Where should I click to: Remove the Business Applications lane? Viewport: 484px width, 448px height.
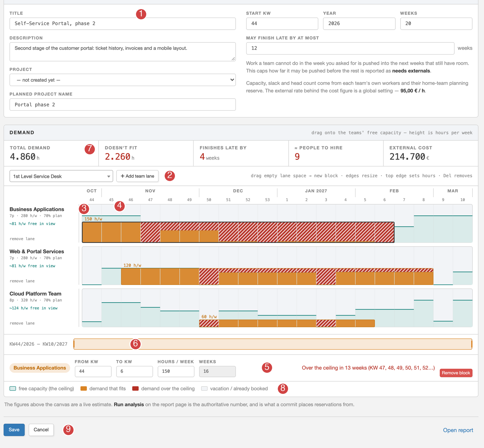[22, 239]
